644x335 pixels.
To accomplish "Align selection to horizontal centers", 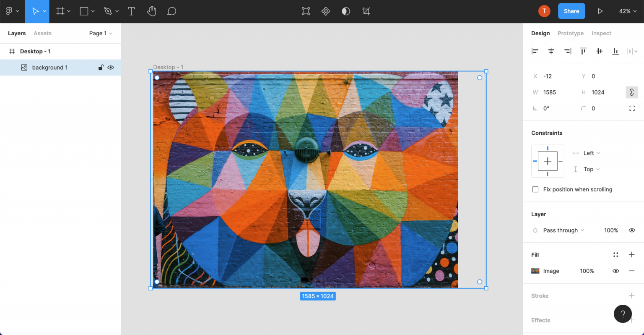I will coord(551,51).
